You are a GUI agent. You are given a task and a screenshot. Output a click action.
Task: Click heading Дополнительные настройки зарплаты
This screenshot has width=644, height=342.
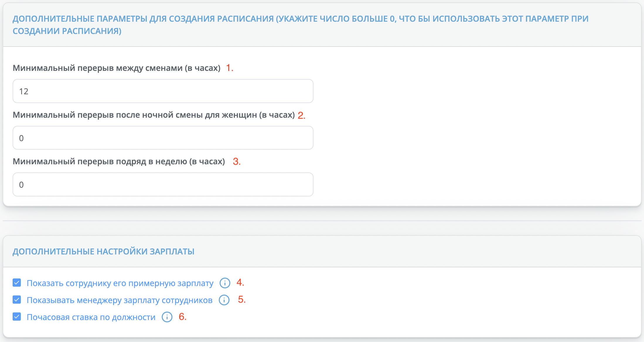[103, 252]
